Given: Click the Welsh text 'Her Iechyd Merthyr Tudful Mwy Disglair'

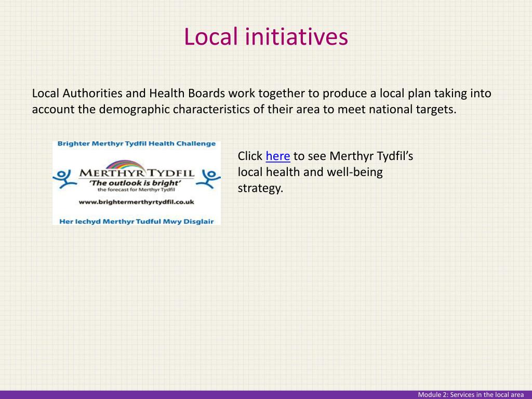Looking at the screenshot, I should pyautogui.click(x=137, y=221).
